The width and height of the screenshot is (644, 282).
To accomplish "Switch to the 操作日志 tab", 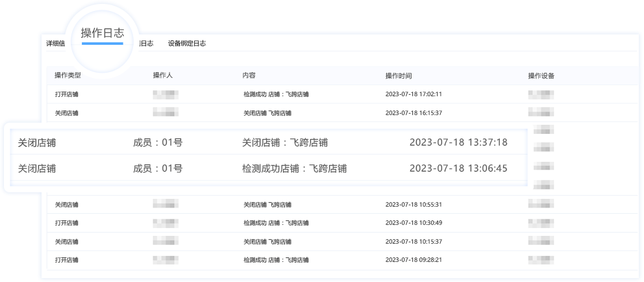I will point(102,34).
